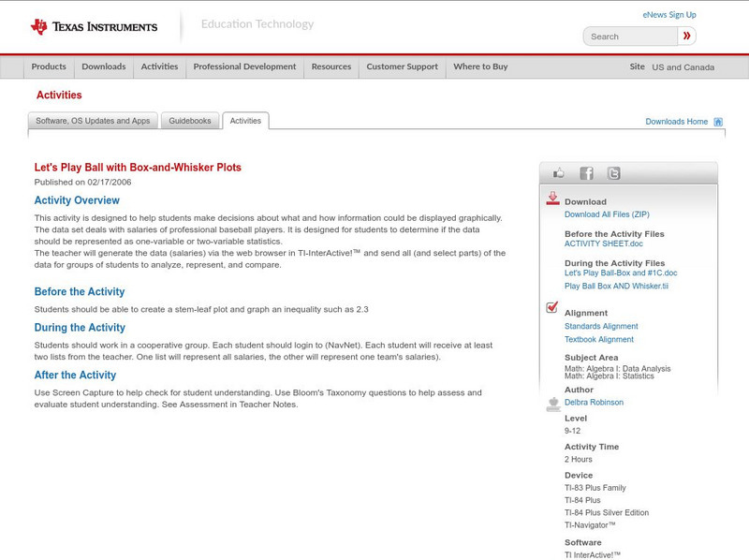Open the Where to Buy menu
Image resolution: width=749 pixels, height=560 pixels.
[480, 66]
